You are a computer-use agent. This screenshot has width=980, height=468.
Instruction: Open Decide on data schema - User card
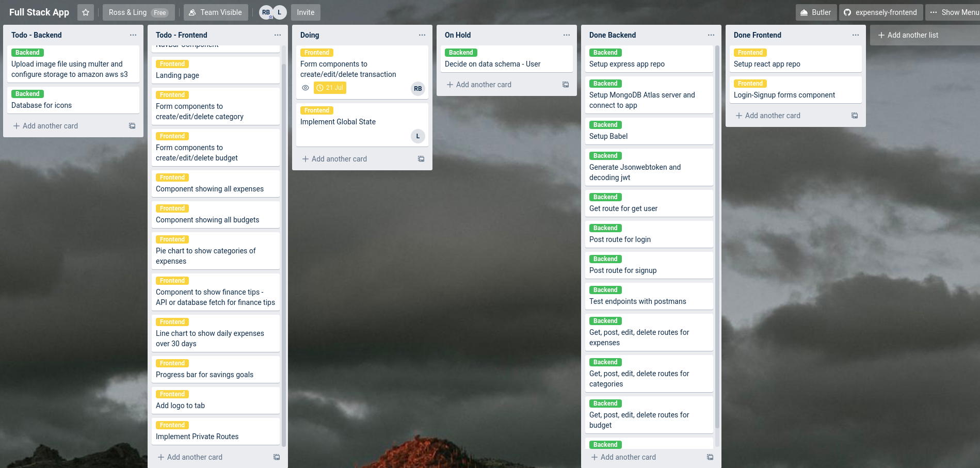[x=507, y=59]
